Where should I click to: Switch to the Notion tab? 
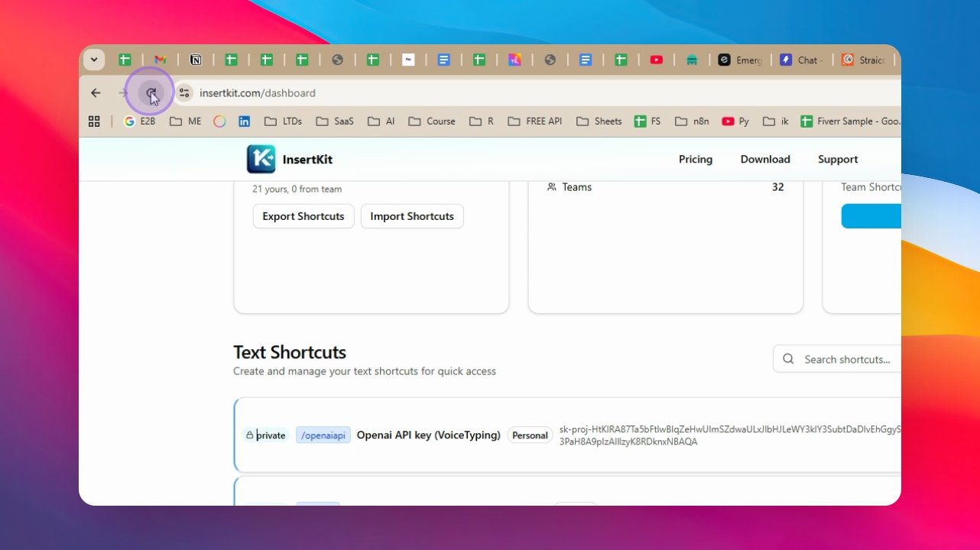(x=196, y=60)
